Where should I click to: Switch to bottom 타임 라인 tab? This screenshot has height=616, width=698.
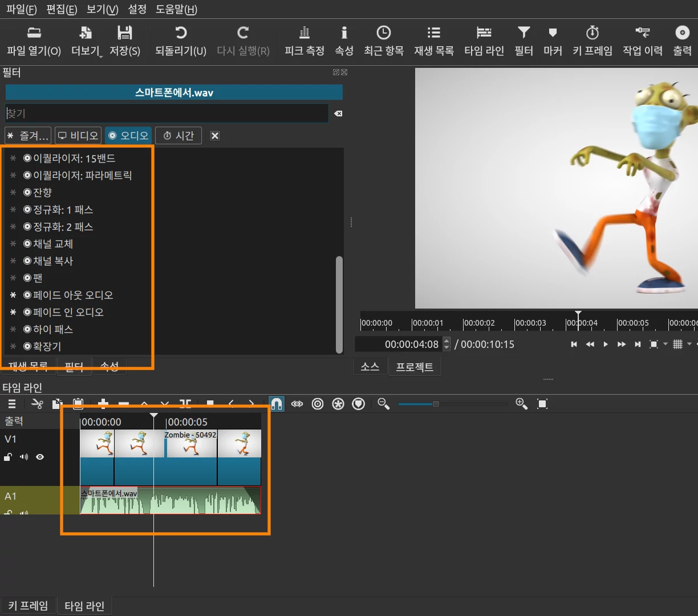tap(84, 606)
